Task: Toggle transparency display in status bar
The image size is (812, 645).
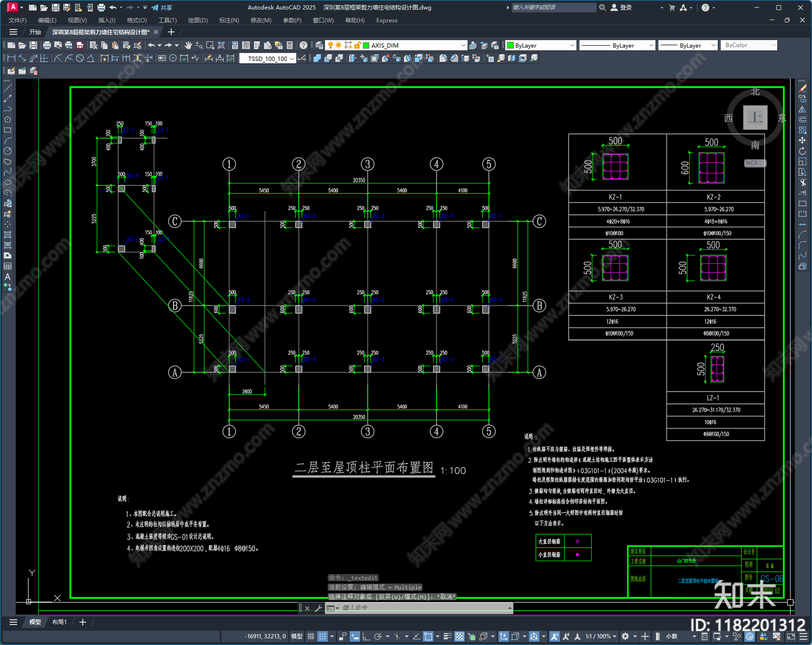Action: pyautogui.click(x=459, y=636)
